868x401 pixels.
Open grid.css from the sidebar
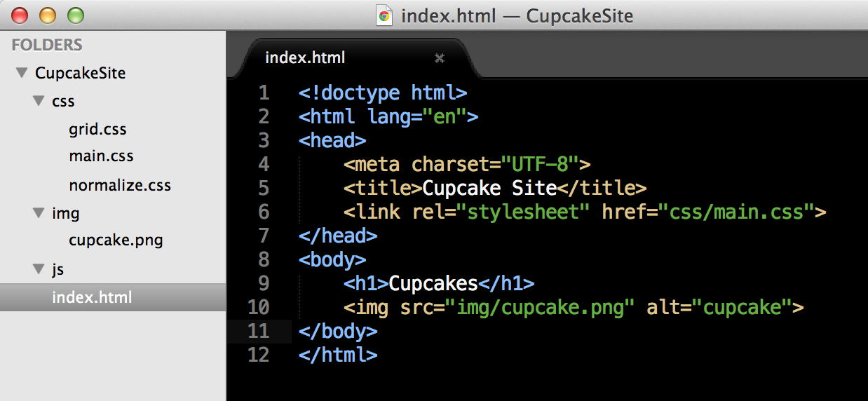click(97, 130)
